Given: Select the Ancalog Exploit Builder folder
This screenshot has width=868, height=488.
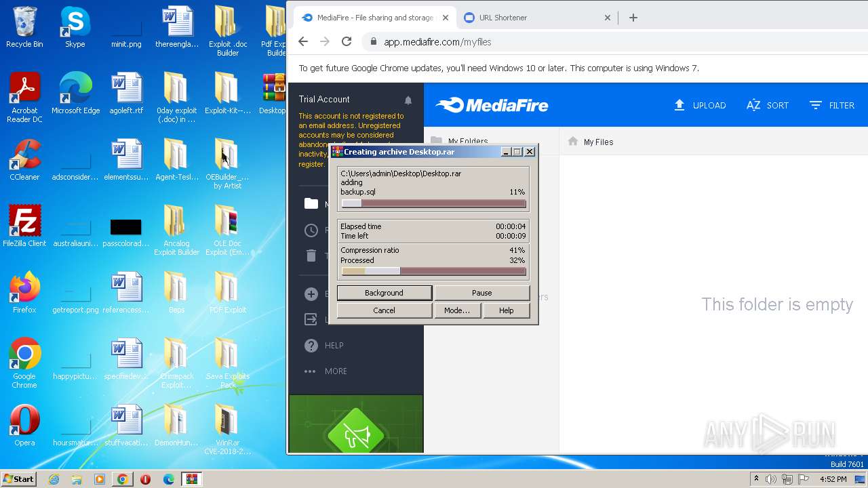Looking at the screenshot, I should (x=176, y=230).
